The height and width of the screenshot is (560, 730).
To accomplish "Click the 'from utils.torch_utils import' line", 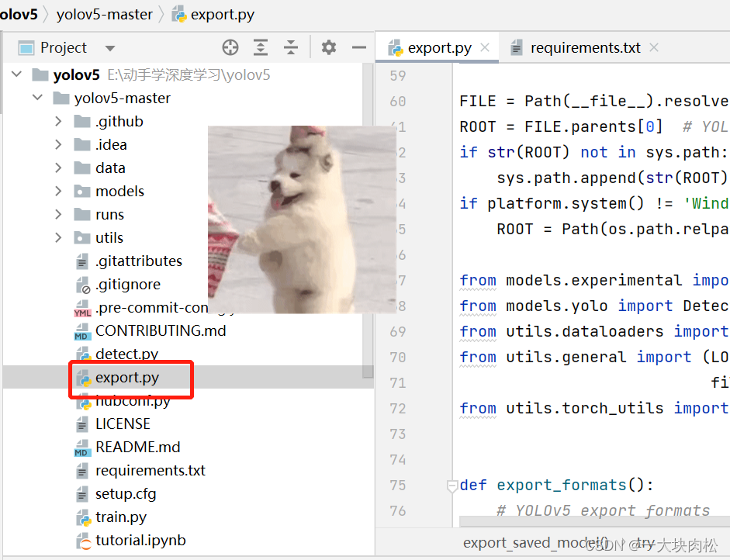I will [x=594, y=408].
